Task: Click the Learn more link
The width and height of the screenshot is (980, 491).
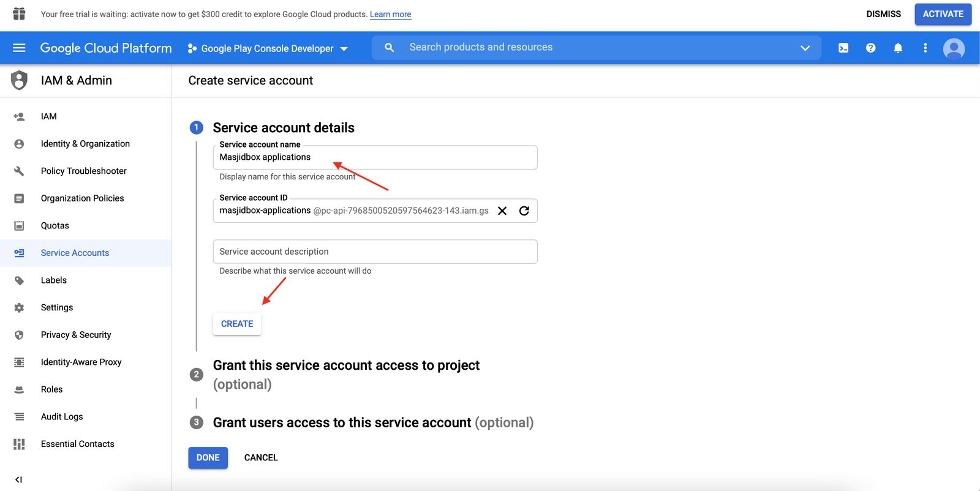Action: [x=390, y=14]
